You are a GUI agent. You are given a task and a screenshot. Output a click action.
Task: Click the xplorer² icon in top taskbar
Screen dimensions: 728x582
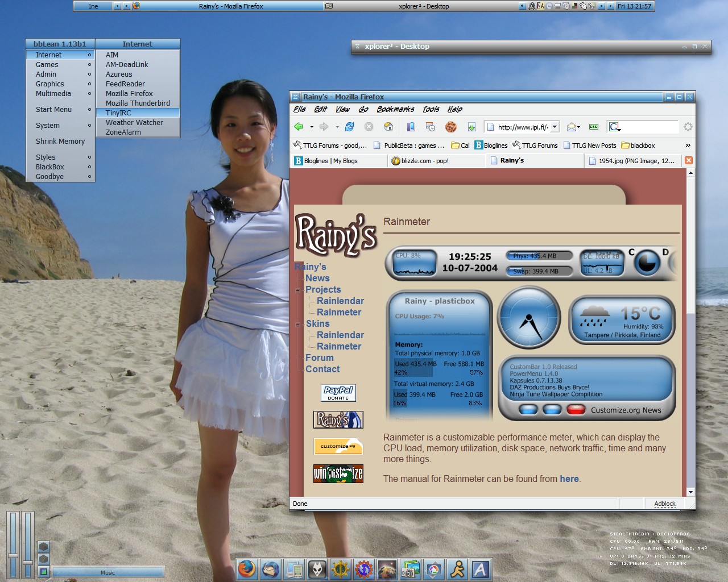329,6
